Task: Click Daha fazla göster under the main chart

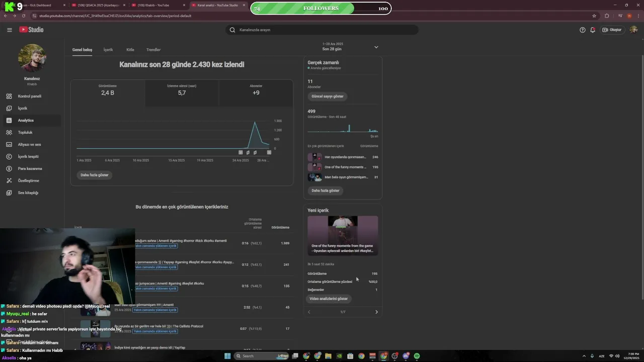Action: tap(95, 175)
